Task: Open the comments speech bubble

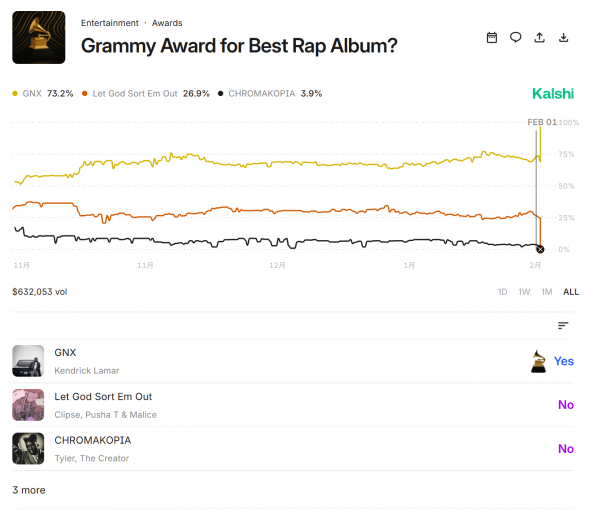Action: 516,38
